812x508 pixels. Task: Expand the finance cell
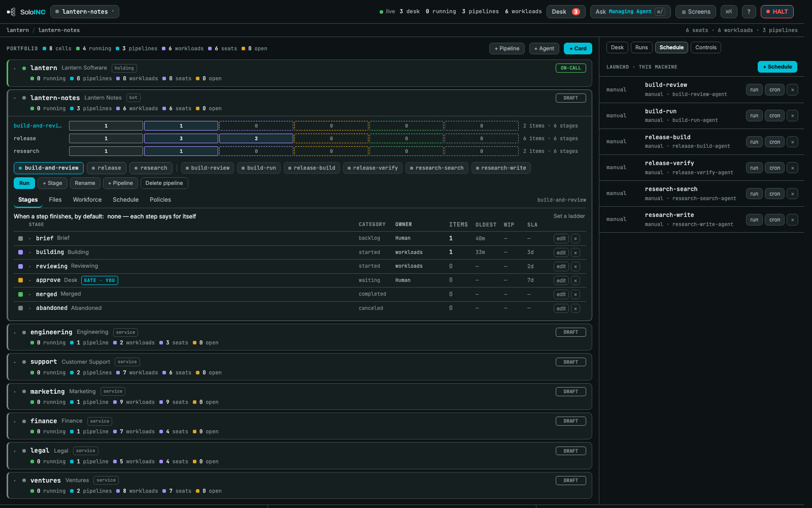tap(15, 422)
